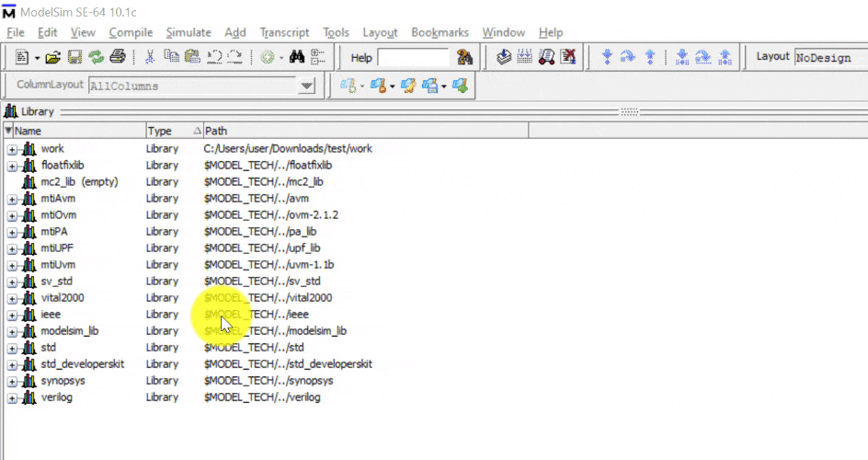Viewport: 868px width, 460px height.
Task: Open the Window menu
Action: (504, 32)
